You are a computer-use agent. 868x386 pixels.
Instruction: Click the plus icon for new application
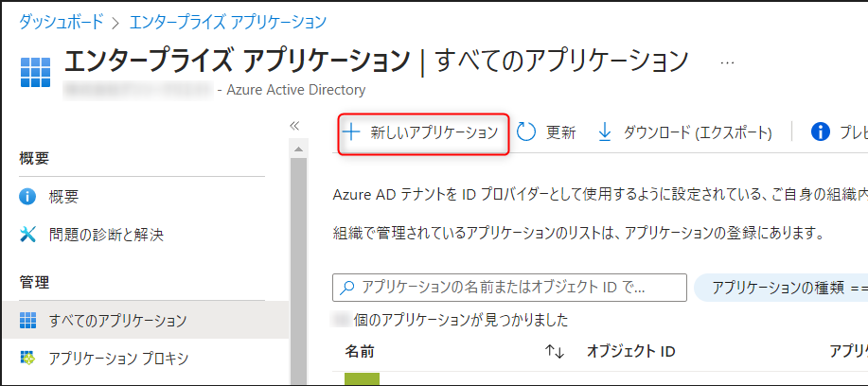351,132
